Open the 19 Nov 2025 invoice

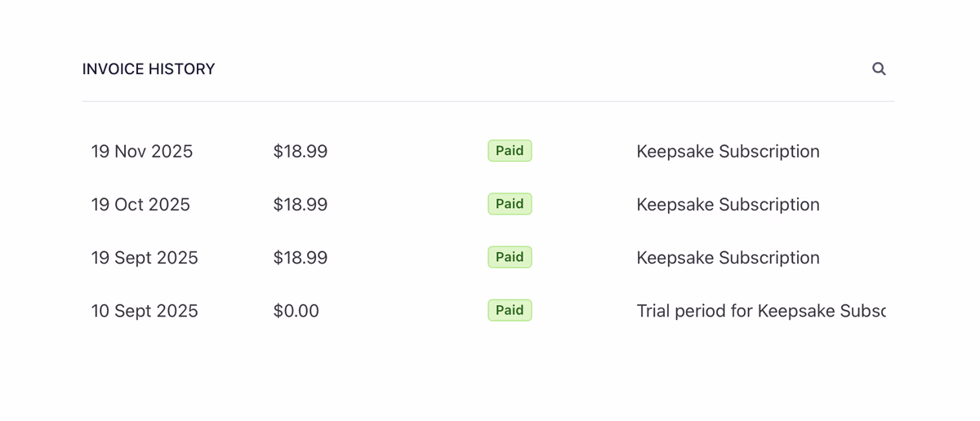(x=142, y=152)
